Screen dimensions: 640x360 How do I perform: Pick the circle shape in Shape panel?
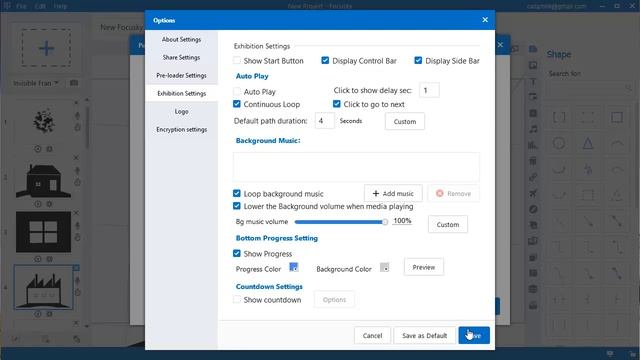click(x=559, y=143)
